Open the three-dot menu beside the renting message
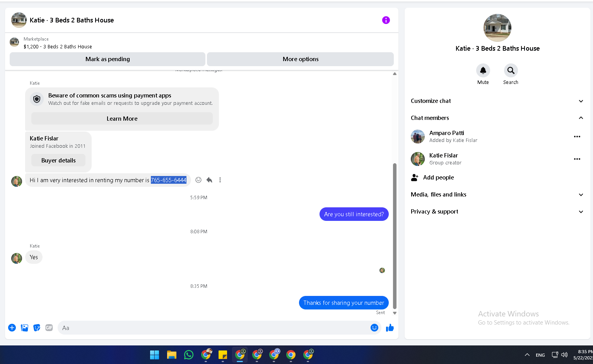 [220, 180]
